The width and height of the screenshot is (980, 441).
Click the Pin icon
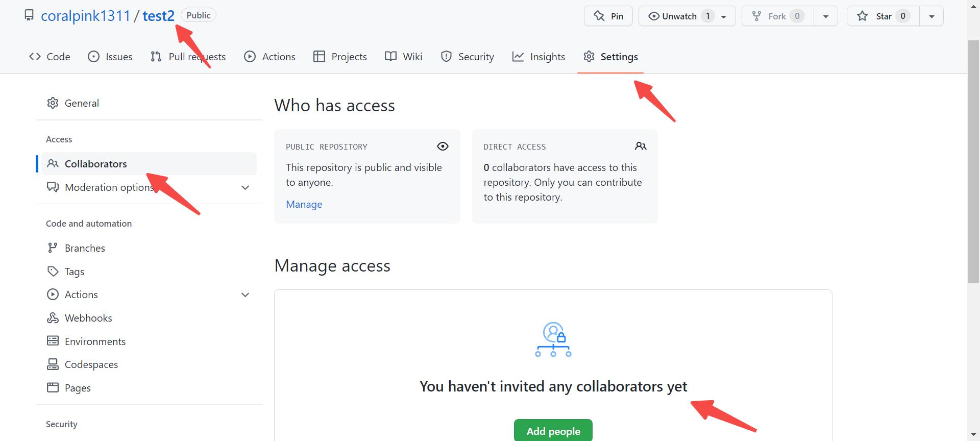click(x=599, y=16)
